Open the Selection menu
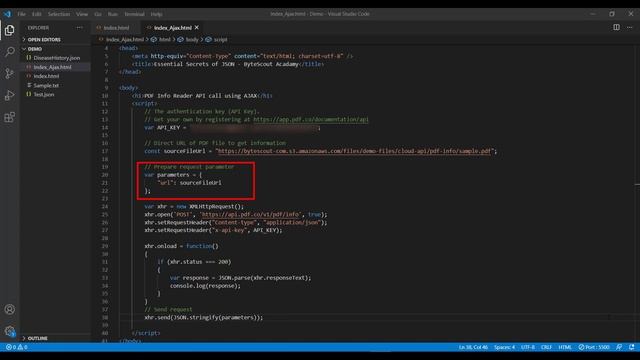 [59, 14]
